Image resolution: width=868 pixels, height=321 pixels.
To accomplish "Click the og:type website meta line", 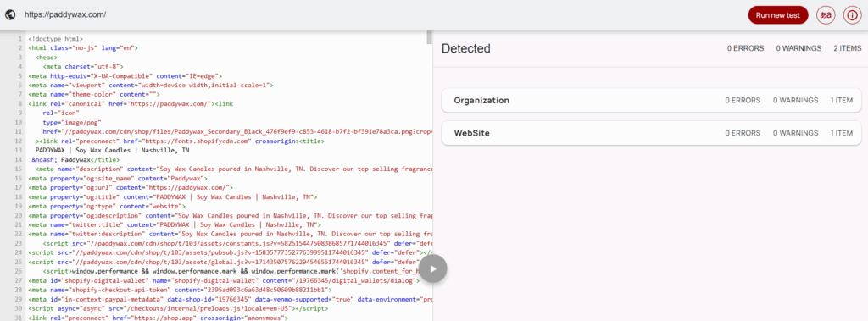I will pyautogui.click(x=107, y=206).
